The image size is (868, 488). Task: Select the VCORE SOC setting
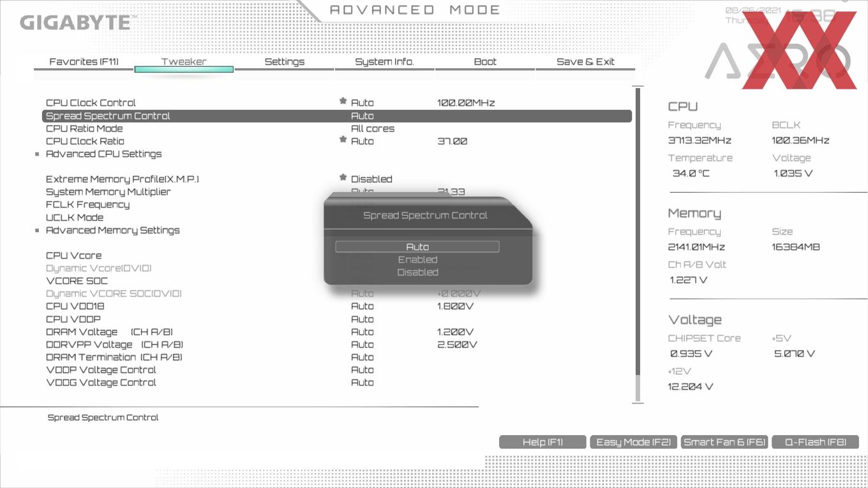(77, 281)
